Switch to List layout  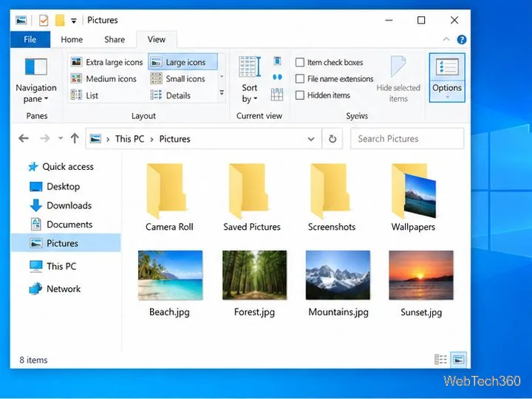point(84,95)
